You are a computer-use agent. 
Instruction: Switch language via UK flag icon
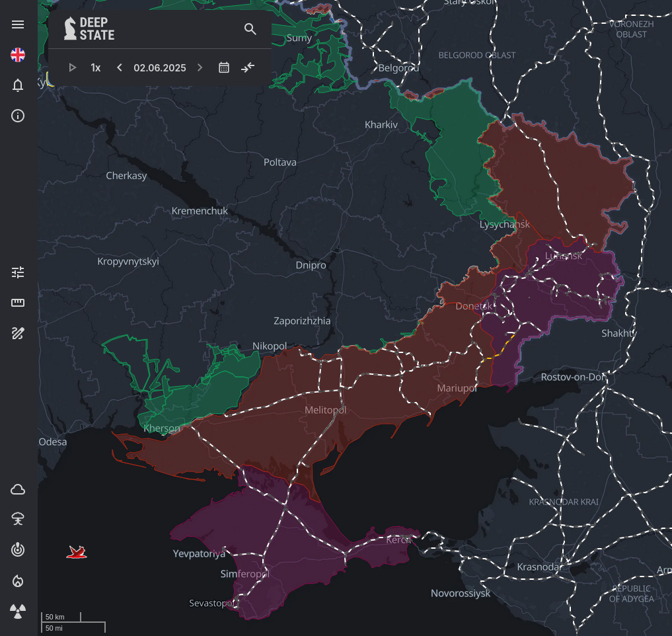(18, 55)
